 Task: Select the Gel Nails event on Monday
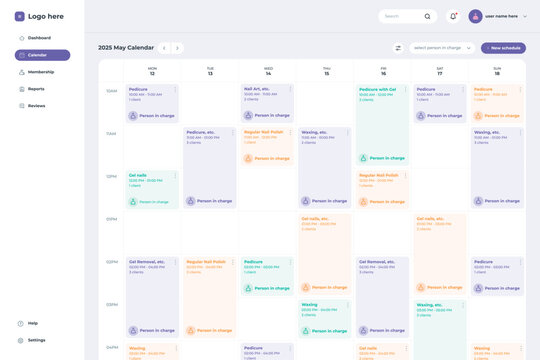tap(152, 189)
